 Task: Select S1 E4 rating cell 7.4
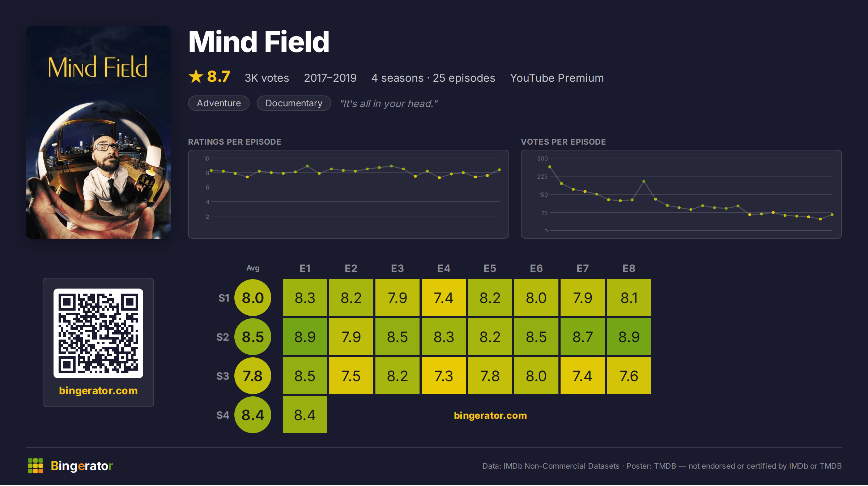coord(444,298)
